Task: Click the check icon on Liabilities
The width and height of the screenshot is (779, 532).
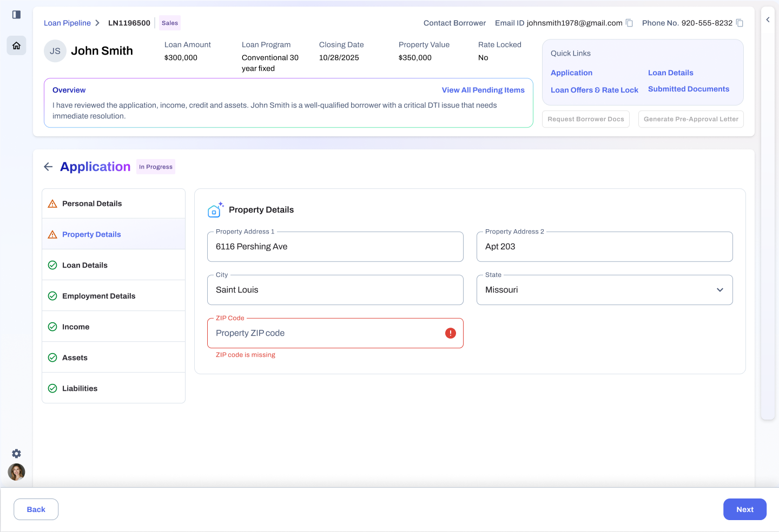Action: tap(52, 389)
